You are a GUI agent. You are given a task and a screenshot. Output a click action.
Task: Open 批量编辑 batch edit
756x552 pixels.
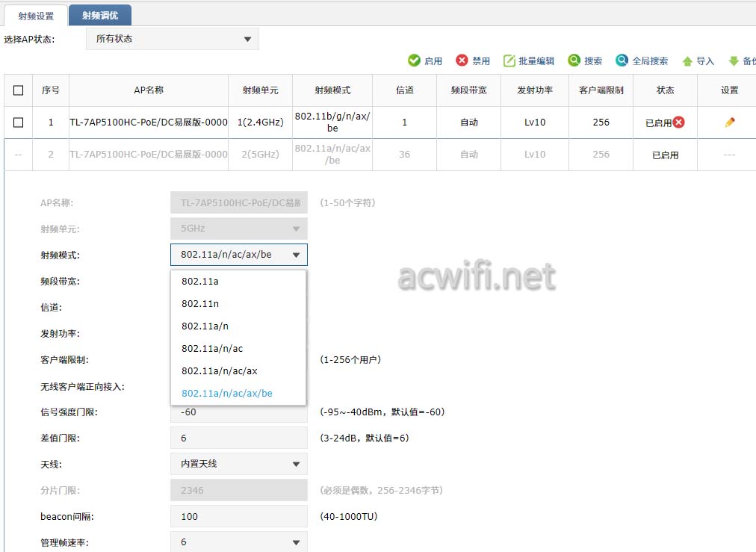click(528, 61)
